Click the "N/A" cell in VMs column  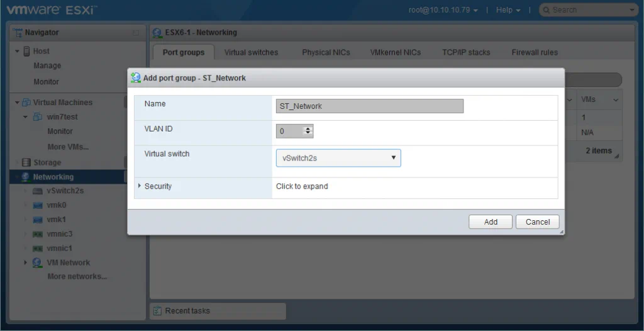587,133
